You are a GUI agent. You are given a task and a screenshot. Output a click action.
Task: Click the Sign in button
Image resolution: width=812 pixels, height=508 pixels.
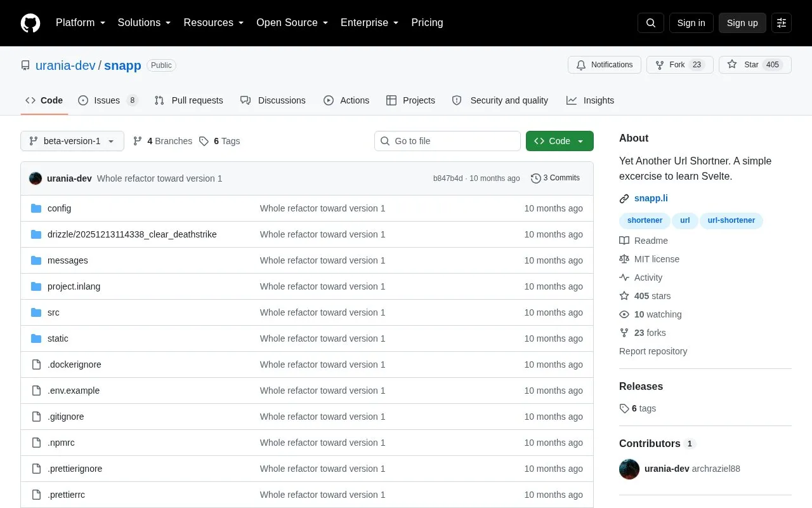point(691,23)
